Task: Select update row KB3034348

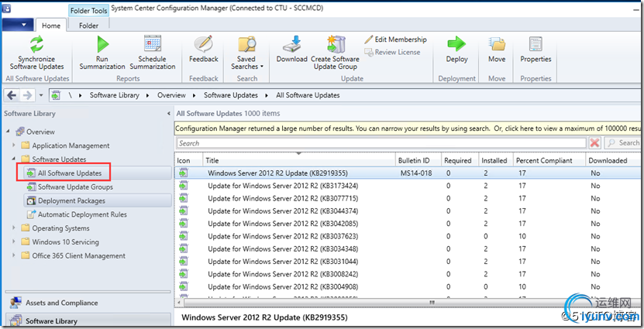Action: click(408, 249)
